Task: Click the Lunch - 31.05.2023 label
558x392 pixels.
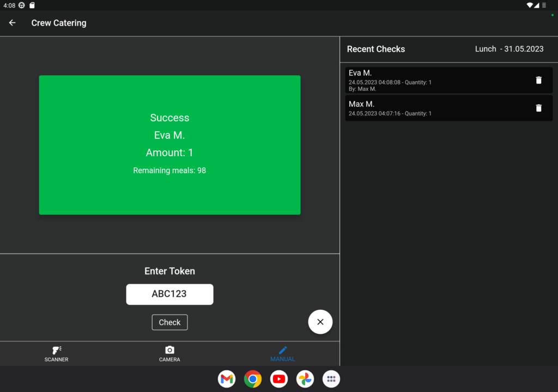Action: 510,49
